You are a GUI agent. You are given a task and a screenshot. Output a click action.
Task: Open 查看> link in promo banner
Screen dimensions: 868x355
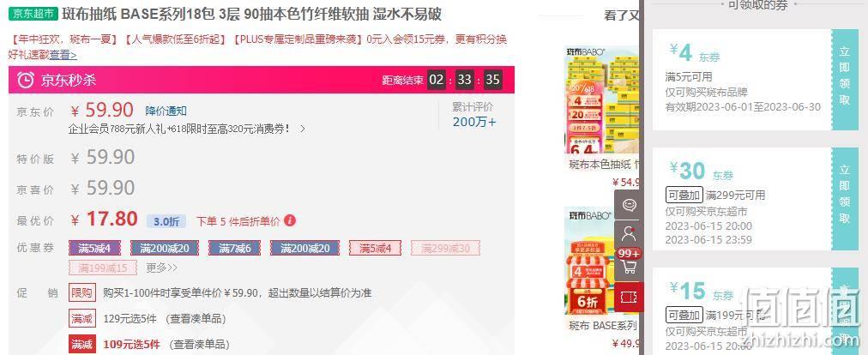(63, 56)
